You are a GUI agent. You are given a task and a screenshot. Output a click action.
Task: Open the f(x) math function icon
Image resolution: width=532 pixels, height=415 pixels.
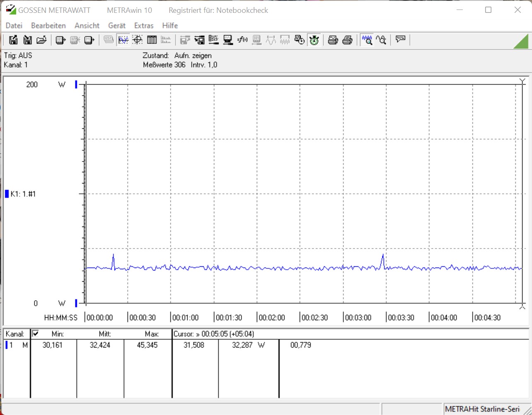[242, 40]
